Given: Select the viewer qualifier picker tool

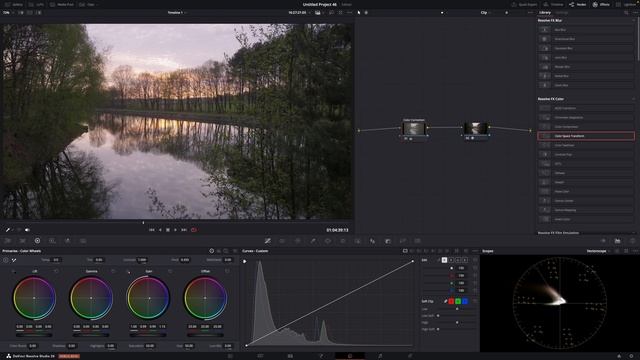Looking at the screenshot, I should pos(7,230).
